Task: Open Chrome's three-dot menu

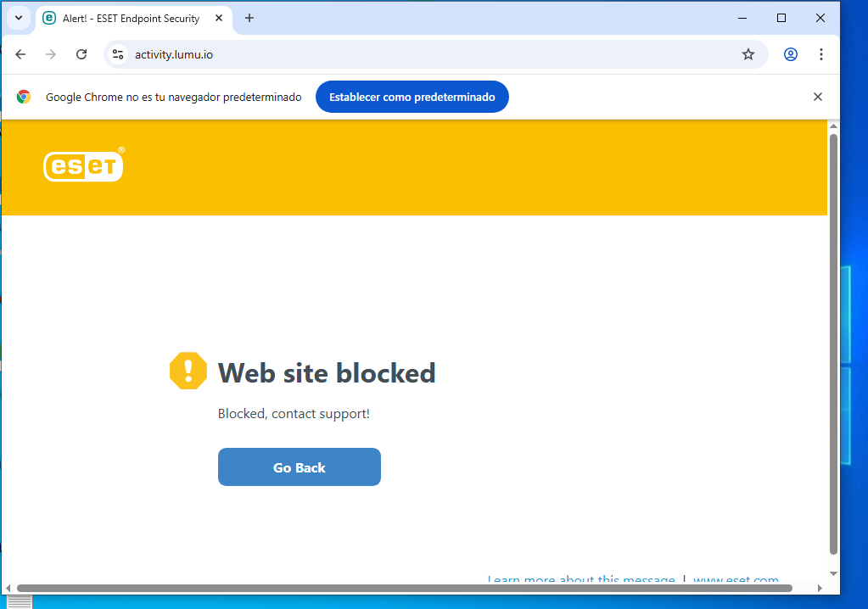Action: click(x=820, y=54)
